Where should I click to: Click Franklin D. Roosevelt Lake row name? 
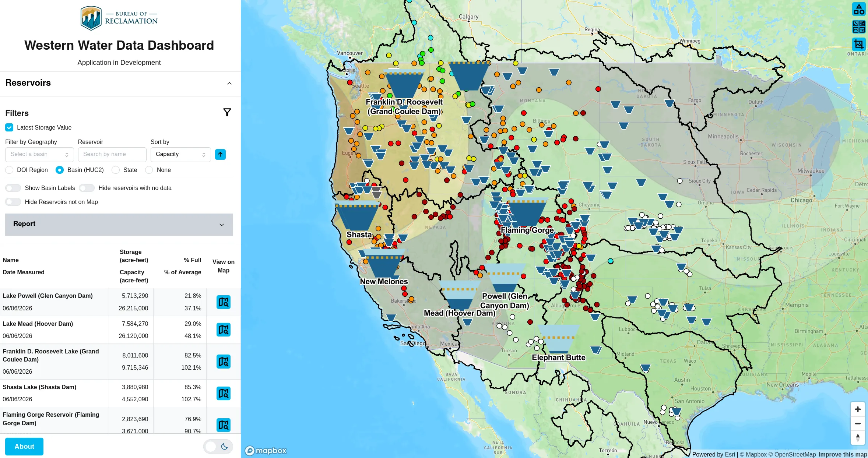pyautogui.click(x=51, y=356)
